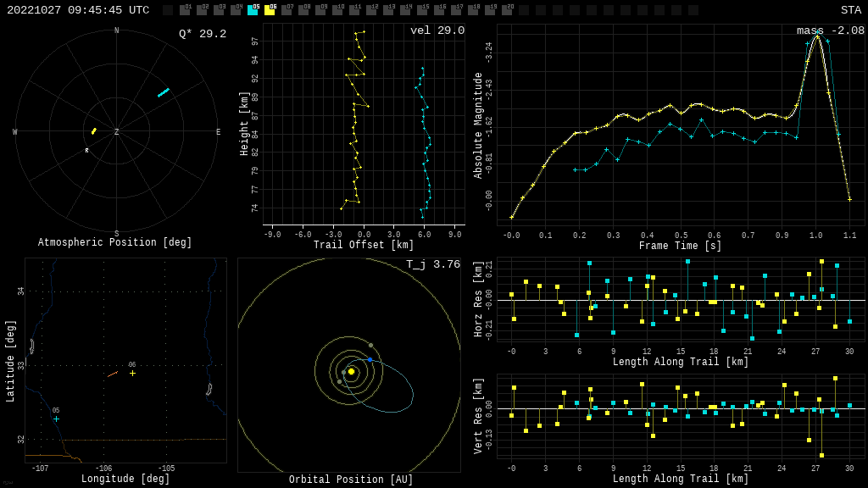The width and height of the screenshot is (868, 488).
Task: Click the yellow Sun in orbital plot
Action: point(351,371)
